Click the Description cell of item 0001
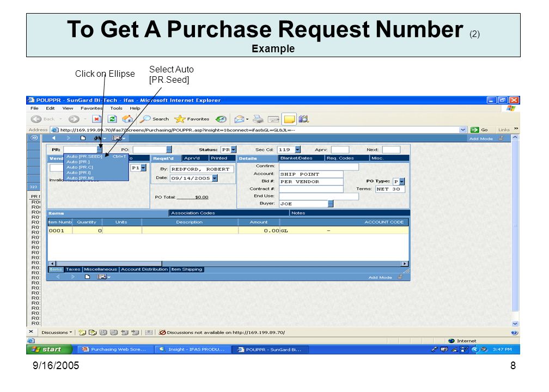 coord(190,231)
